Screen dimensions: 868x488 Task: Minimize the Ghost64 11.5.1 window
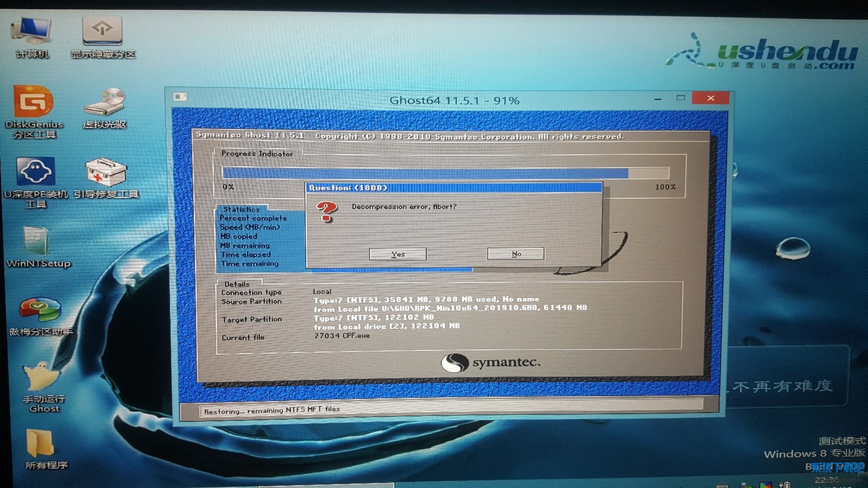[x=658, y=99]
